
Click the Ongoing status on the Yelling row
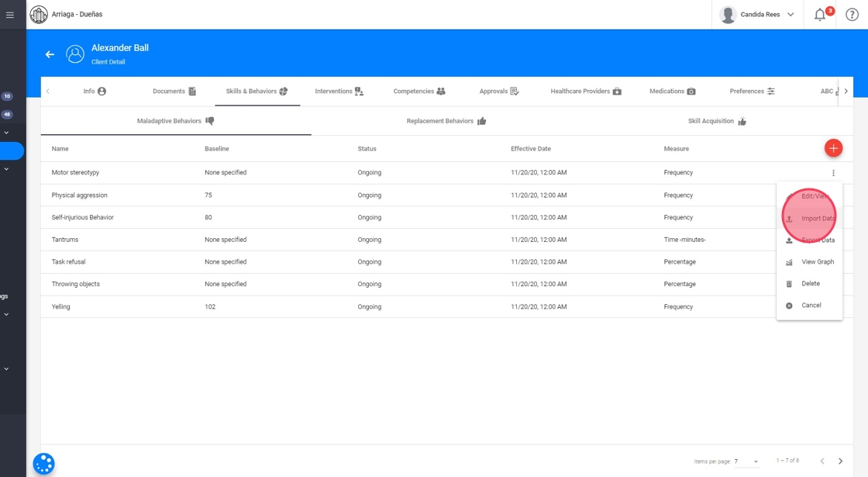click(x=369, y=306)
